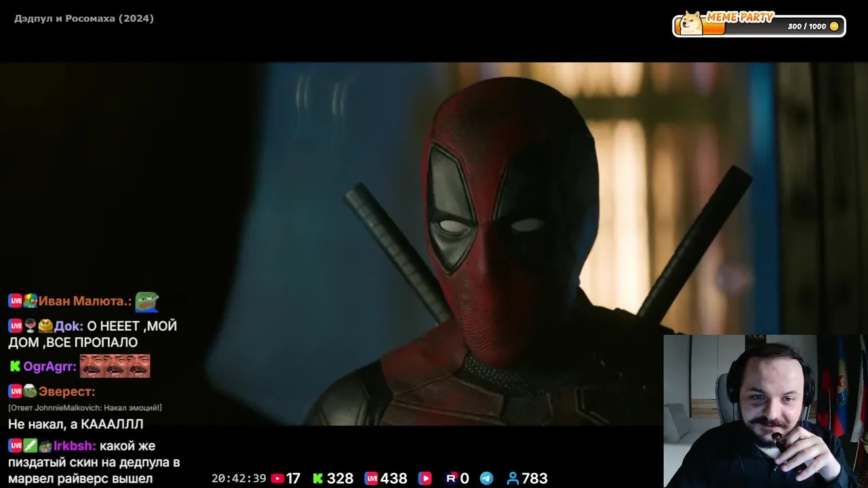Click the green Kick badge before OgrAgrr

point(15,367)
